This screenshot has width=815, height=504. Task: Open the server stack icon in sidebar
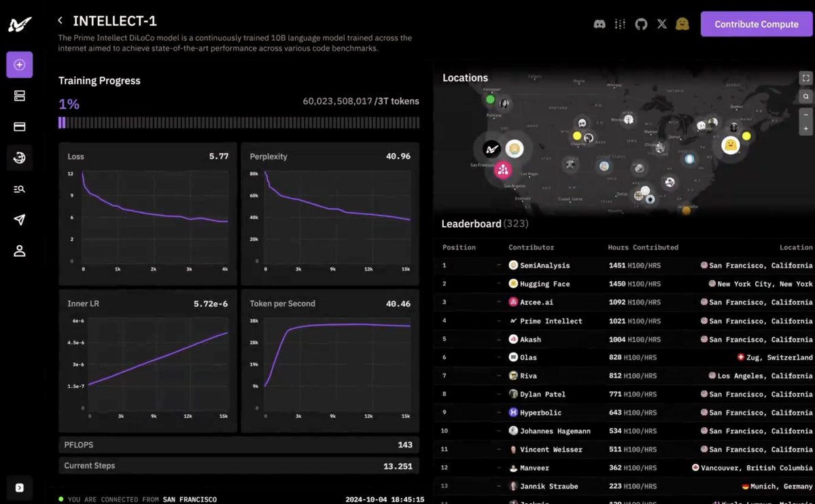pos(20,96)
